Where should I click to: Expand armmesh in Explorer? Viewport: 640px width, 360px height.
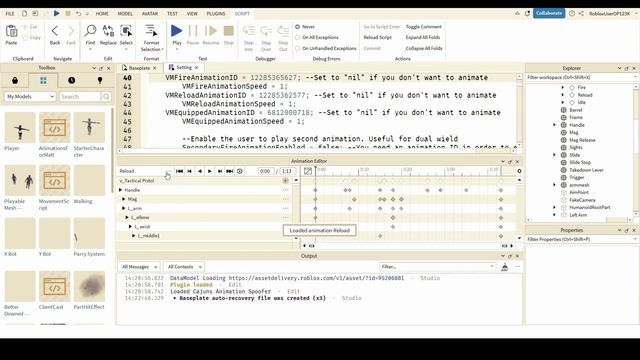(554, 185)
